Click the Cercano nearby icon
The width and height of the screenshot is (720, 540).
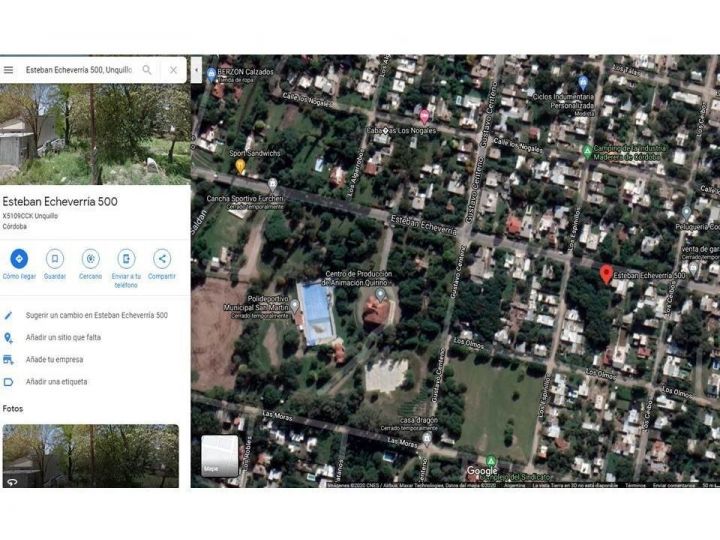(90, 259)
